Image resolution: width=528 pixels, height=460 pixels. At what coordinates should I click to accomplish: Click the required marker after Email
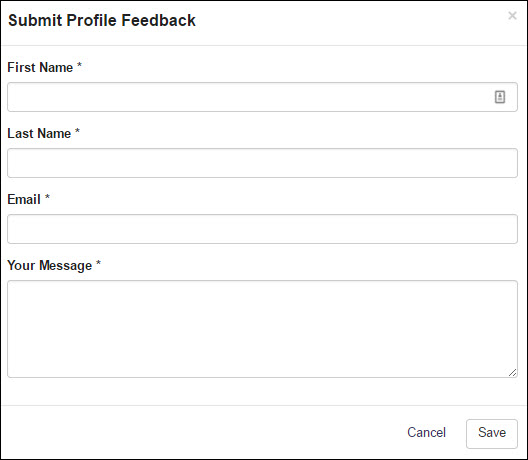click(x=47, y=197)
